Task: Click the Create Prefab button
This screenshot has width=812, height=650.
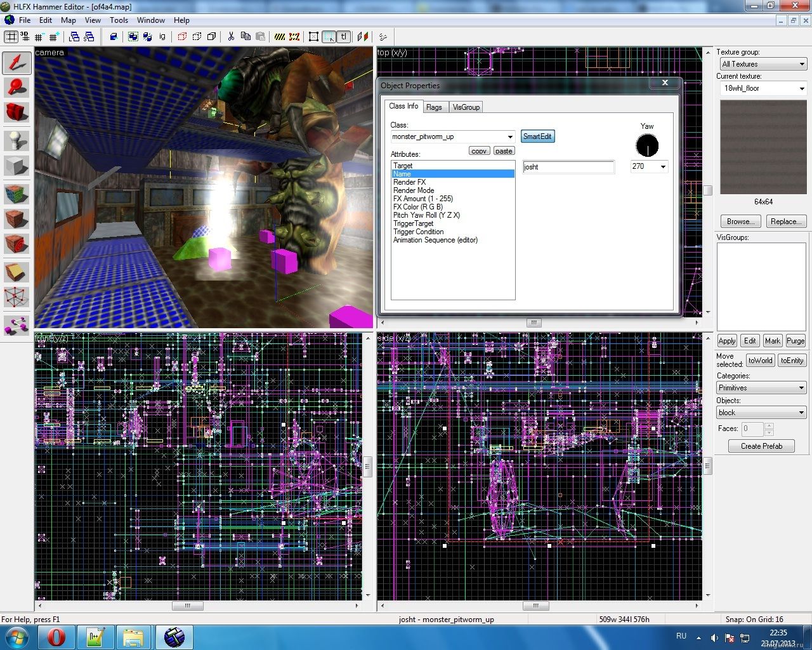Action: pos(761,446)
